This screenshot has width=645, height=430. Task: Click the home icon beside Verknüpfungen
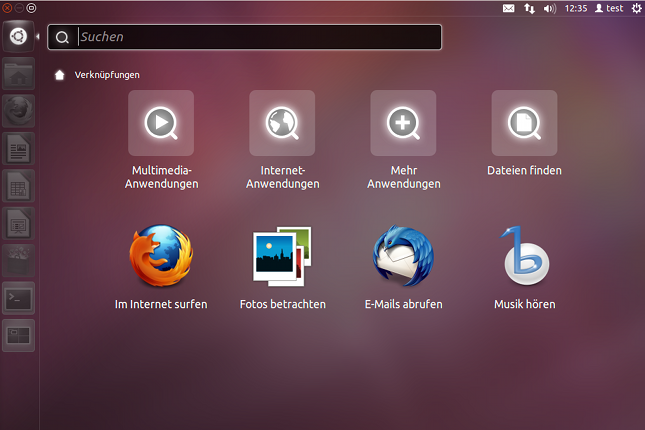[60, 75]
